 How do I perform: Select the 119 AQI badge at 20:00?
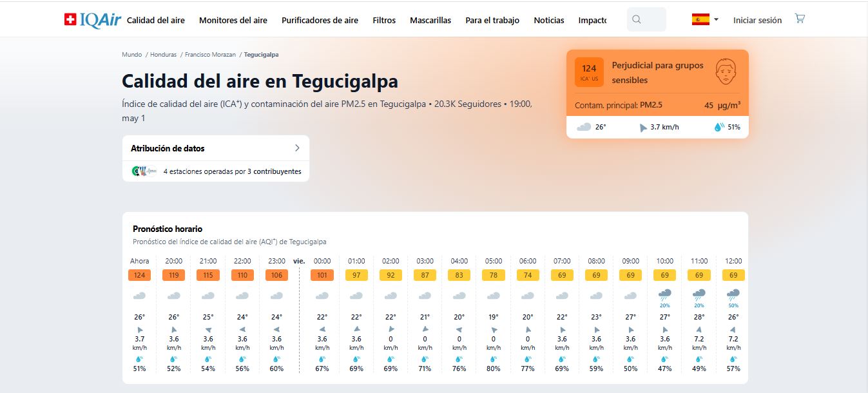[x=173, y=275]
